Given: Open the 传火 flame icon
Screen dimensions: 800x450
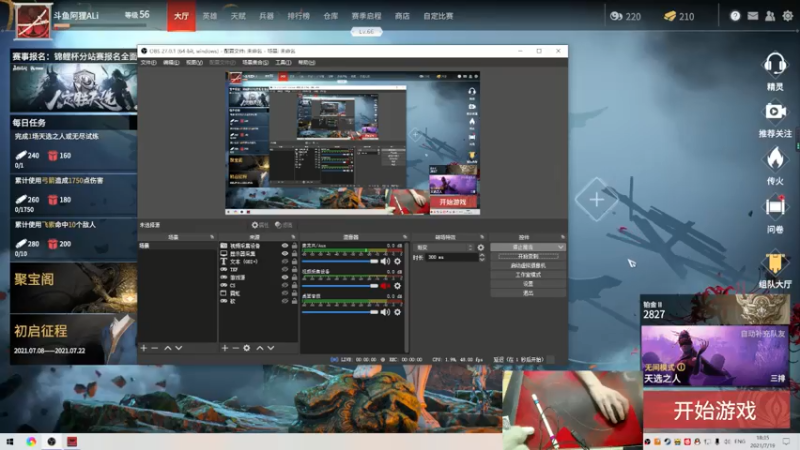Looking at the screenshot, I should click(774, 159).
